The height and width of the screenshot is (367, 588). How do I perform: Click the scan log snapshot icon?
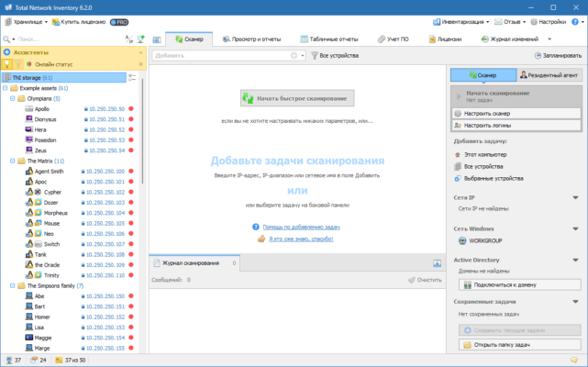click(437, 263)
